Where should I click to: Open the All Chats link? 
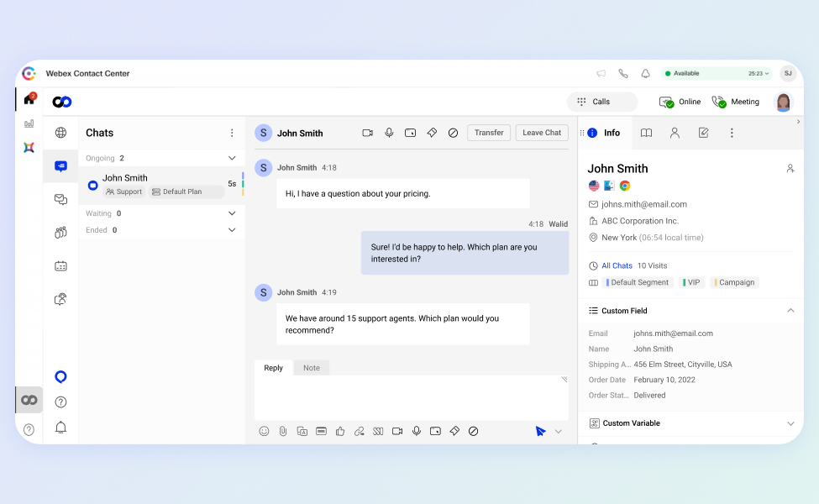(x=617, y=265)
